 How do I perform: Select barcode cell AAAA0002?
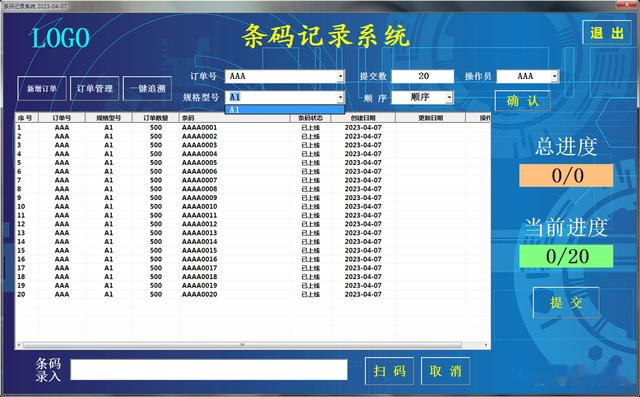pyautogui.click(x=200, y=136)
